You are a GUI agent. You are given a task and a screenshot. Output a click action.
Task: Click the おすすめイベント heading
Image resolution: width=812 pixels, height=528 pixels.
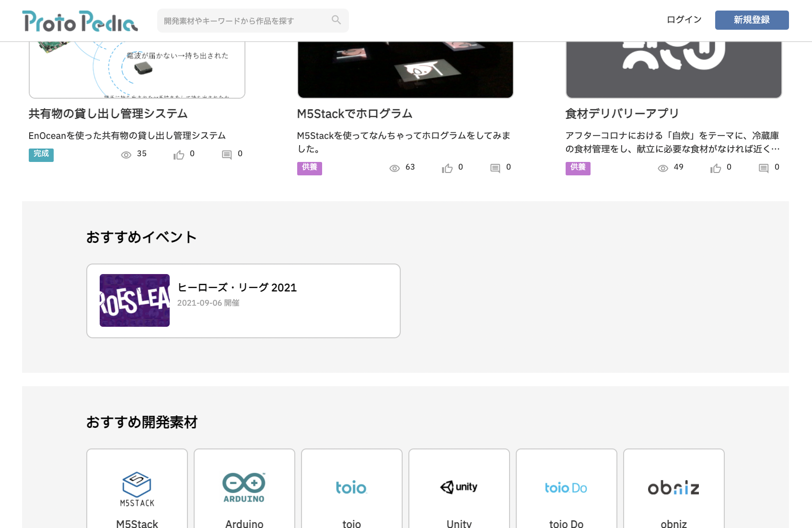point(141,237)
